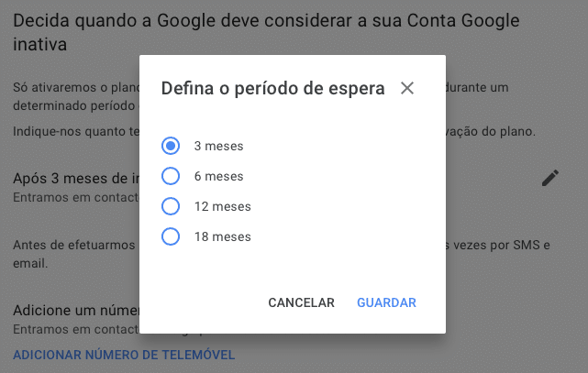The image size is (588, 373).
Task: Select the 6 meses radio circle
Action: pos(170,176)
